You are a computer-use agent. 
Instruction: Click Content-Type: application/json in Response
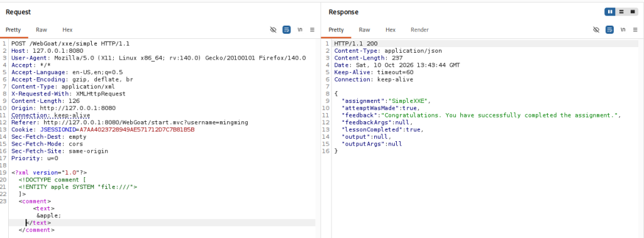(387, 51)
